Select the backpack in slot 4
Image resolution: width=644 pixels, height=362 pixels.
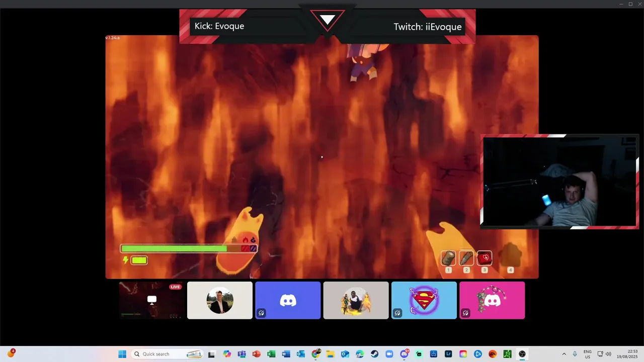pyautogui.click(x=510, y=255)
